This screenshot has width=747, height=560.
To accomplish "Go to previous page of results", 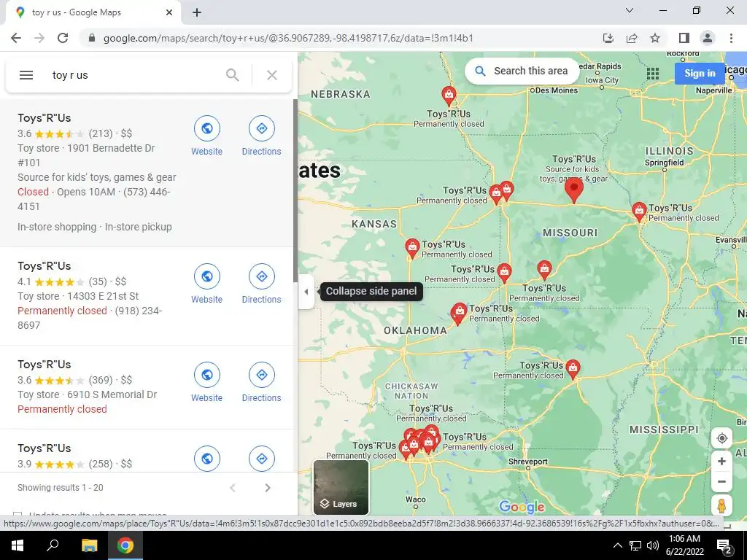I will (233, 488).
